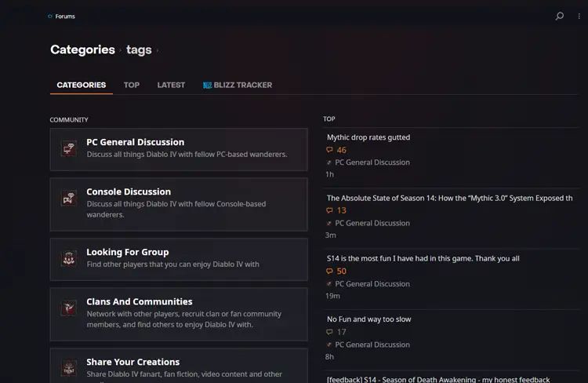Click reply bubble icon beside 13

329,210
